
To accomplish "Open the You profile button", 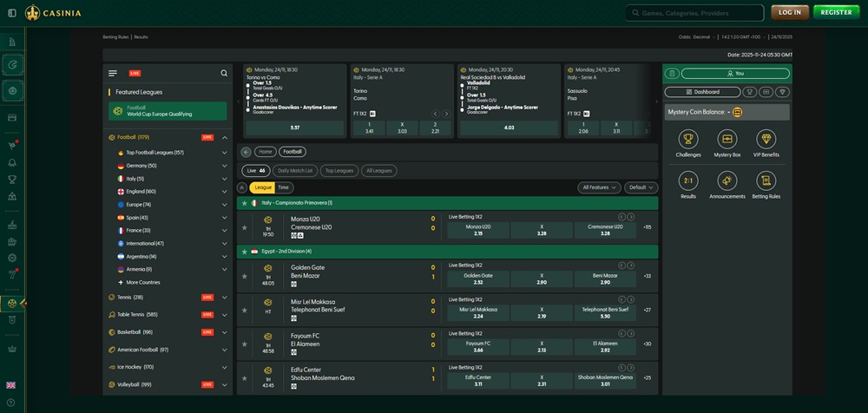I will pyautogui.click(x=735, y=74).
